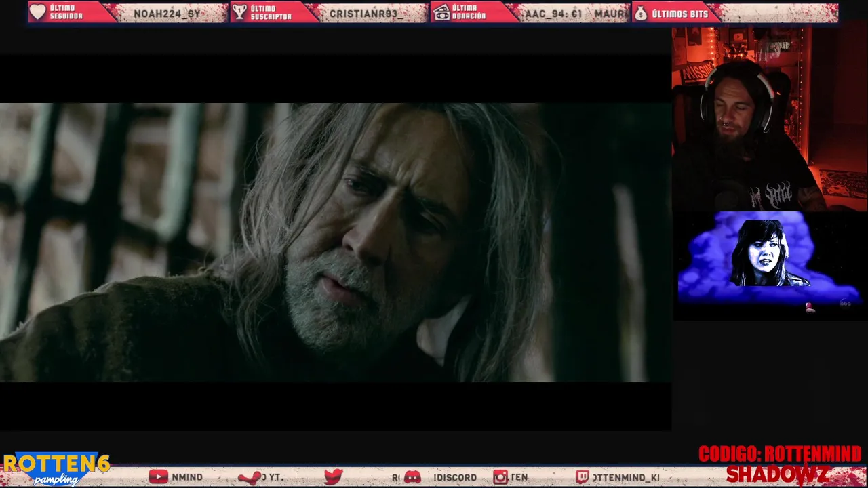Select the donation text AAC_94: €1
Image resolution: width=868 pixels, height=488 pixels.
(553, 14)
